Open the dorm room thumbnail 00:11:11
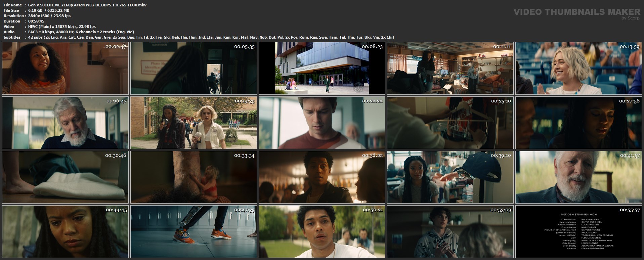 [x=450, y=69]
